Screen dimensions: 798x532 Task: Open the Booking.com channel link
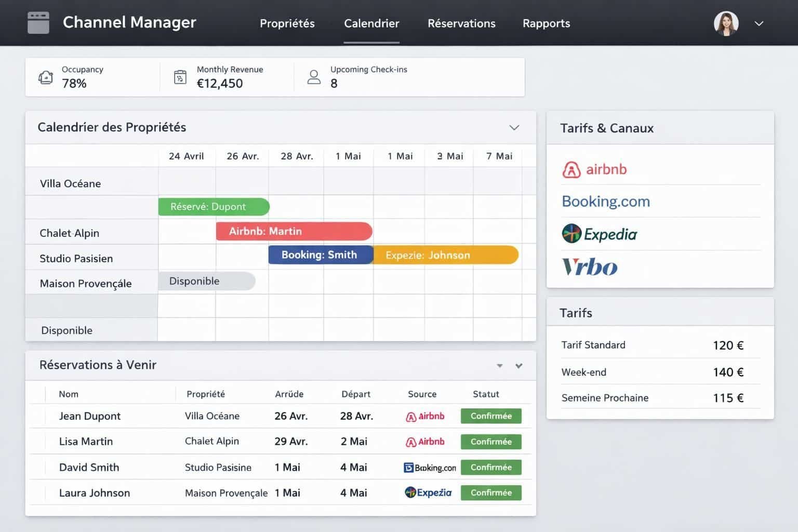[606, 202]
